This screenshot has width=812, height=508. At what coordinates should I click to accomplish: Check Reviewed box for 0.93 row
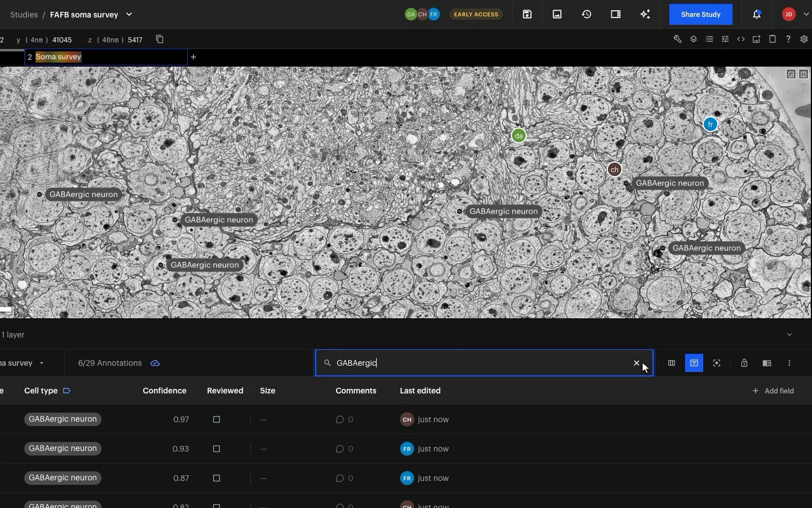coord(217,449)
